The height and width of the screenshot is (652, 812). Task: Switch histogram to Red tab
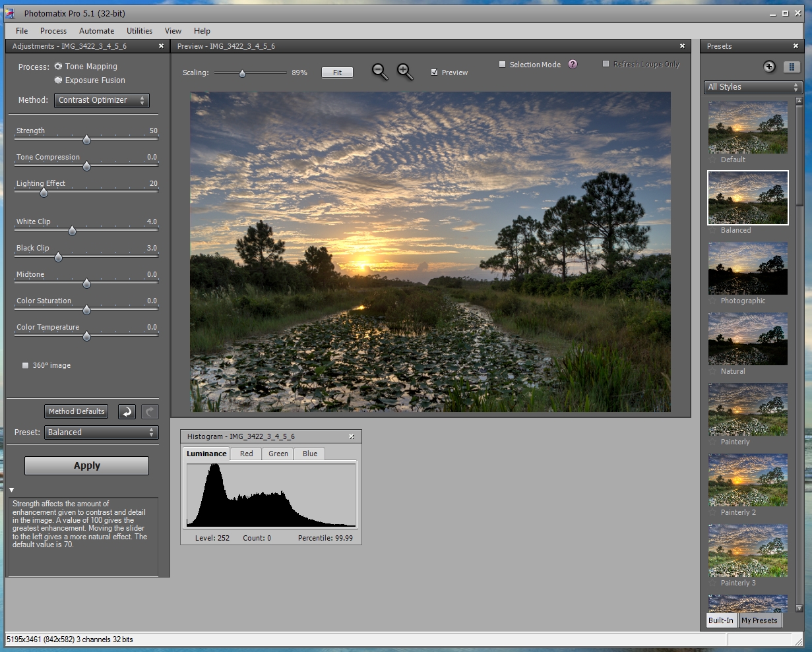(246, 454)
